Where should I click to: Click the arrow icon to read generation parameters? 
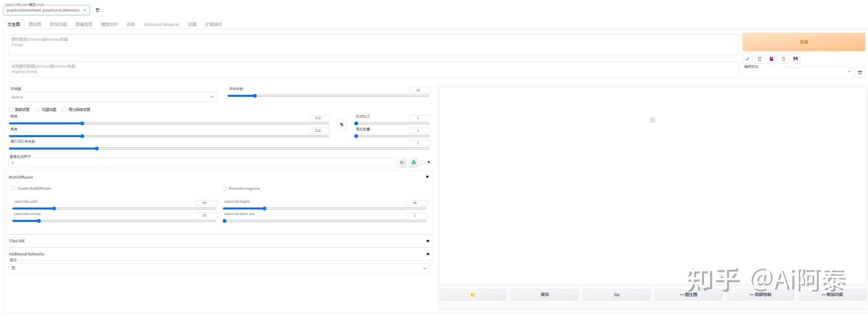[x=747, y=59]
